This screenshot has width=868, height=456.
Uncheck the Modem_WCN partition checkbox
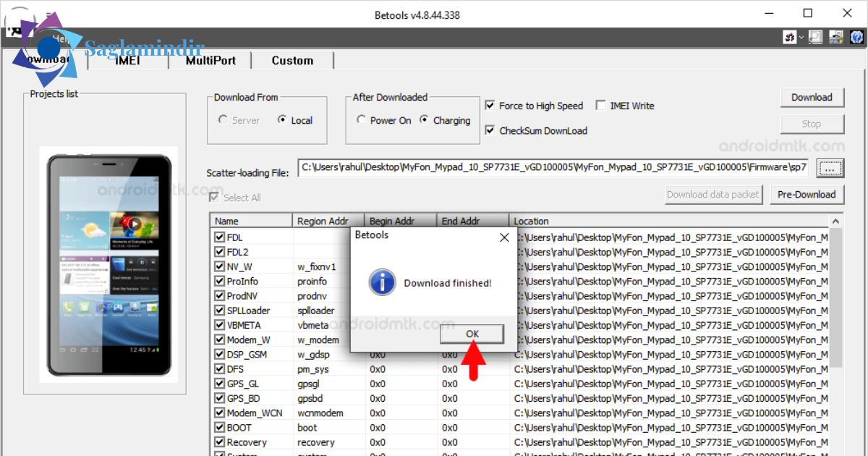pyautogui.click(x=219, y=413)
